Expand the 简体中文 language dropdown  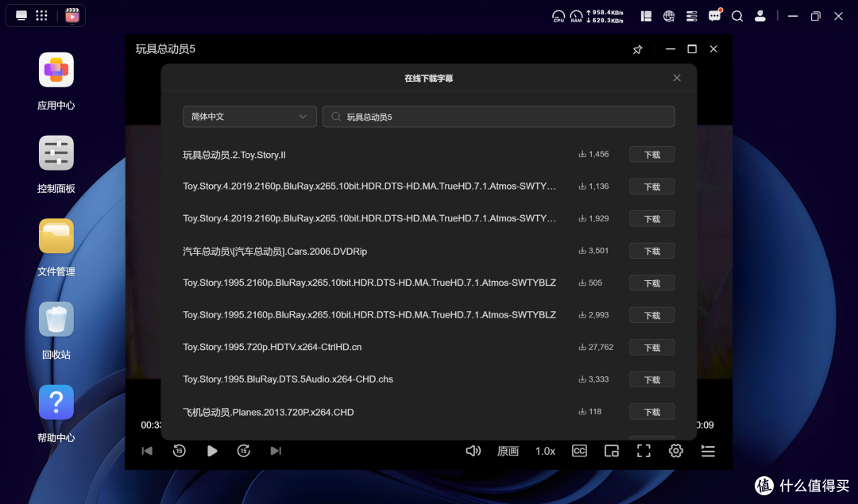[x=249, y=117]
